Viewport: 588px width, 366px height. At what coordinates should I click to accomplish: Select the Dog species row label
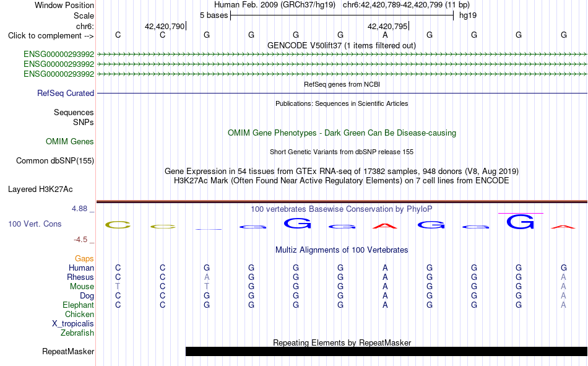tap(87, 296)
